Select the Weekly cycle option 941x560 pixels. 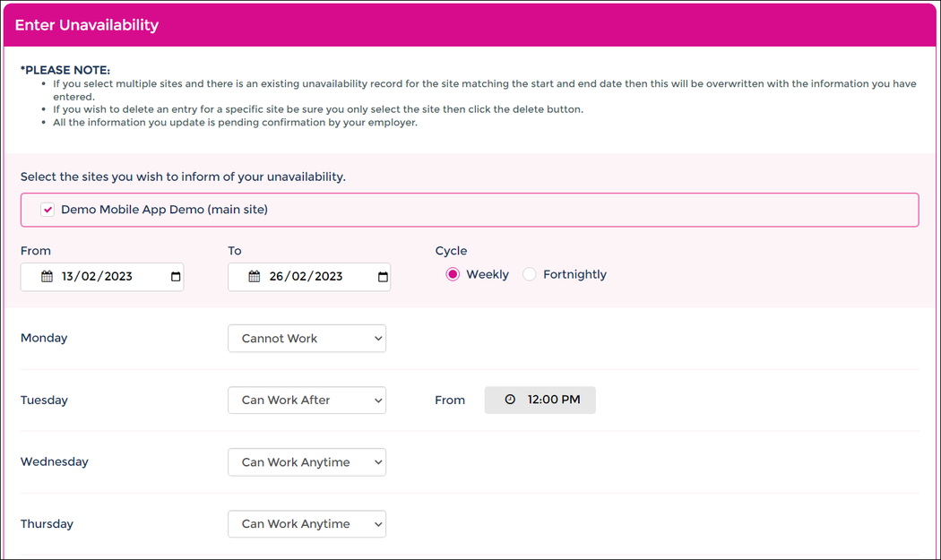(x=453, y=274)
